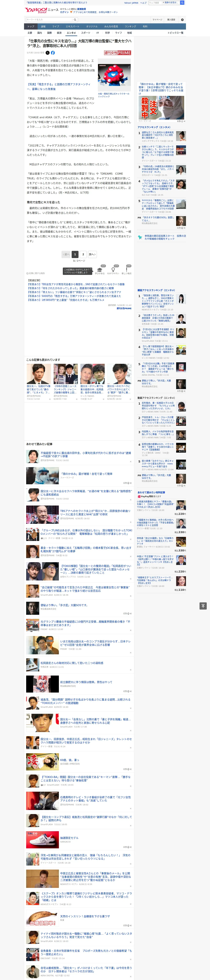The image size is (210, 980).
Task: Share article on X (Twitter) icon
Action: [x=48, y=53]
